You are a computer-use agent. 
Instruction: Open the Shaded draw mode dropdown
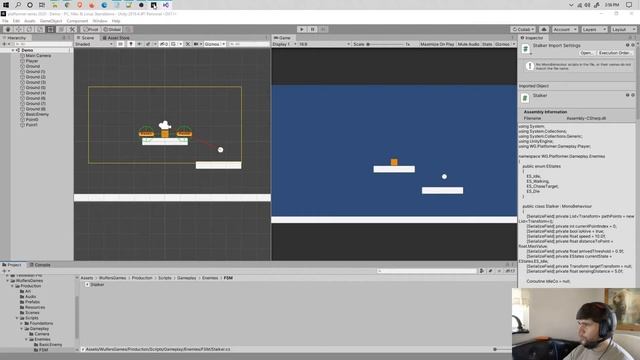[x=94, y=44]
